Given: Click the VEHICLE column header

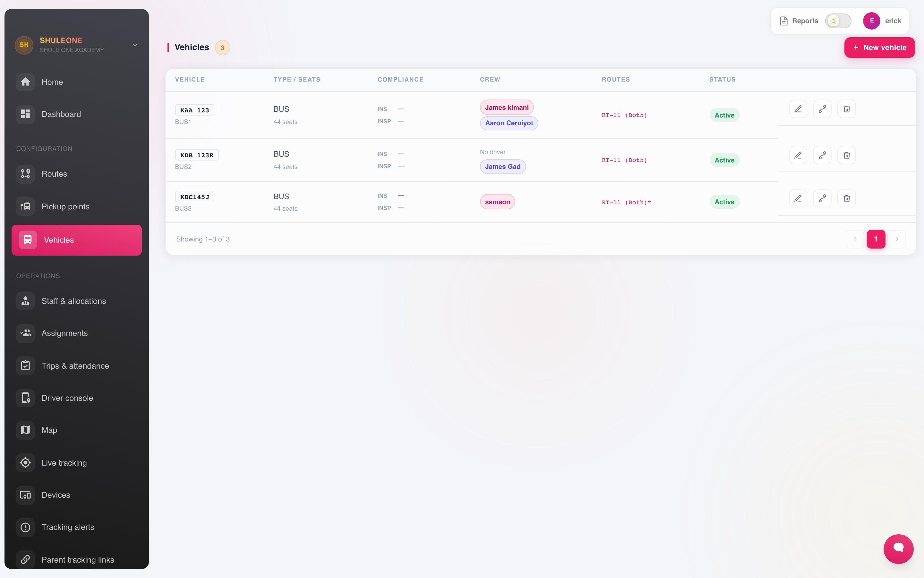Looking at the screenshot, I should (x=190, y=80).
